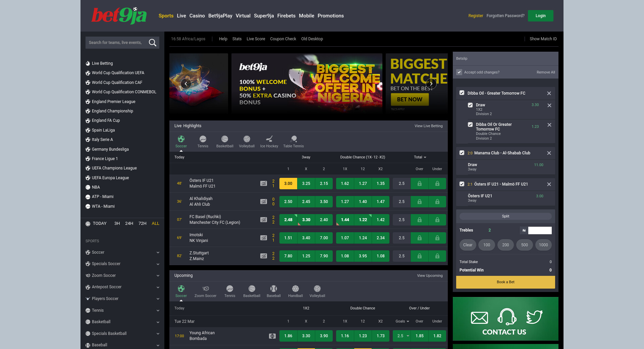Viewport: 644px width, 349px height.
Task: Switch to the 24H time filter
Action: (129, 223)
